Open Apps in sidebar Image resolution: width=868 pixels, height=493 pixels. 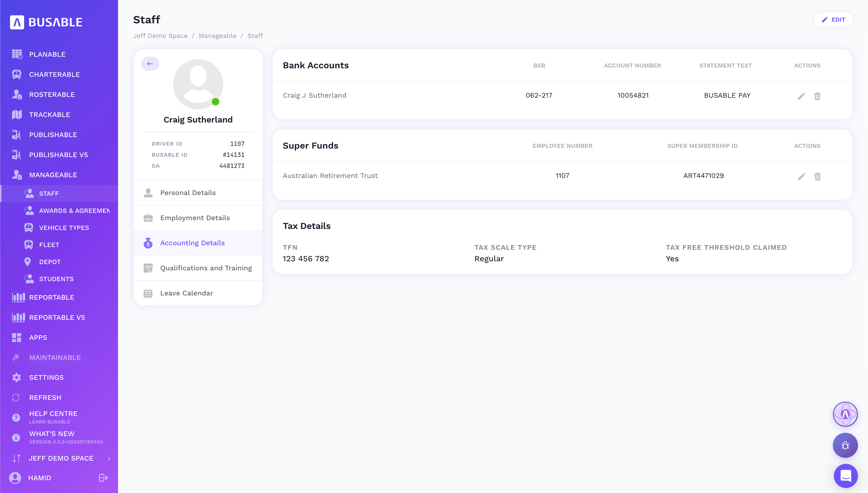[59, 338]
